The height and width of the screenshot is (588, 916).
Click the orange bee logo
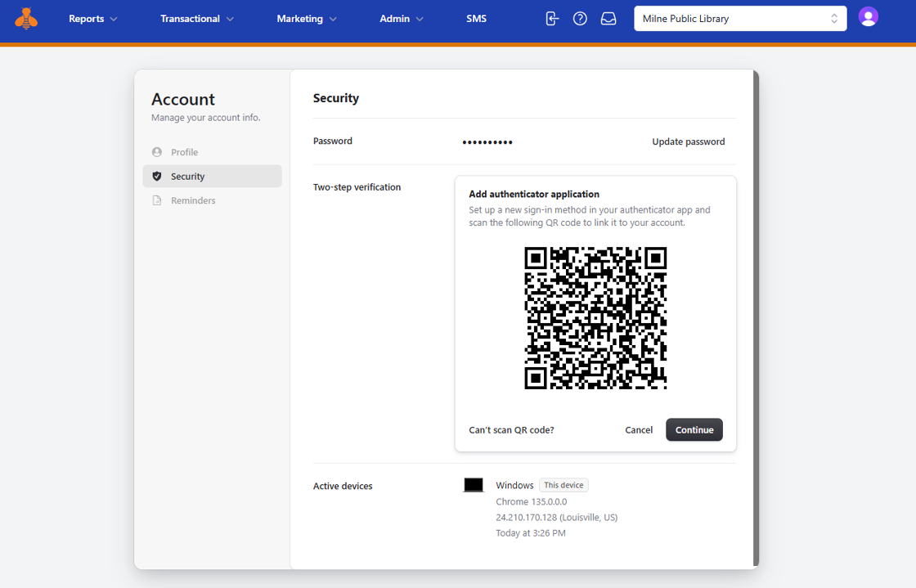click(x=26, y=19)
